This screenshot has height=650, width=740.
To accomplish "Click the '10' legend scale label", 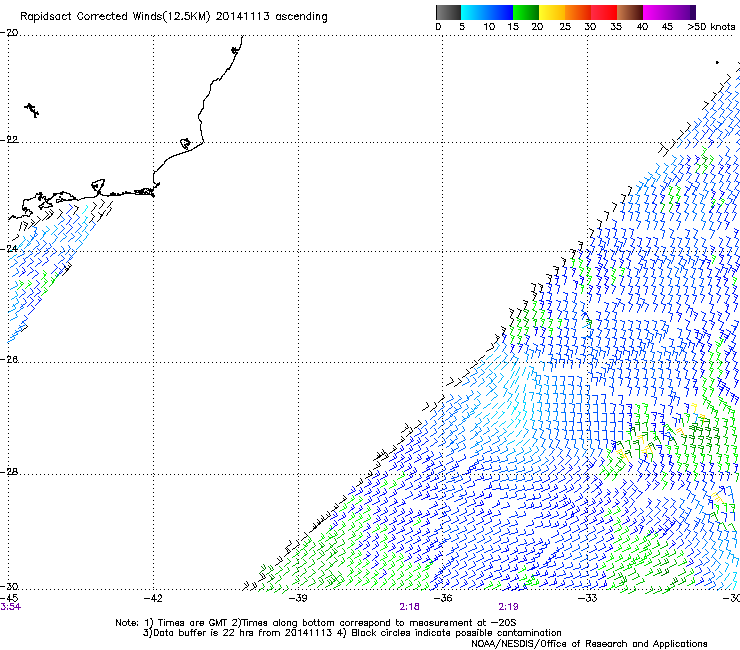I will click(x=489, y=27).
